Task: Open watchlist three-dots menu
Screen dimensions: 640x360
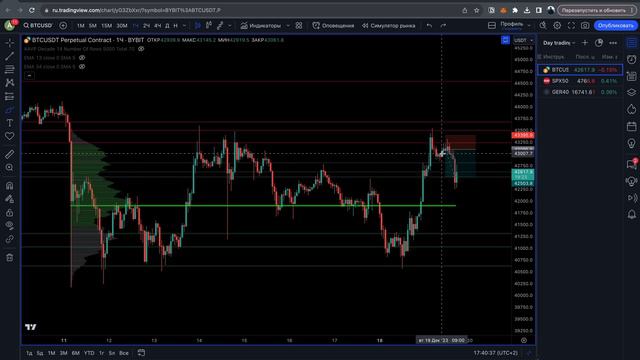Action: pyautogui.click(x=613, y=43)
